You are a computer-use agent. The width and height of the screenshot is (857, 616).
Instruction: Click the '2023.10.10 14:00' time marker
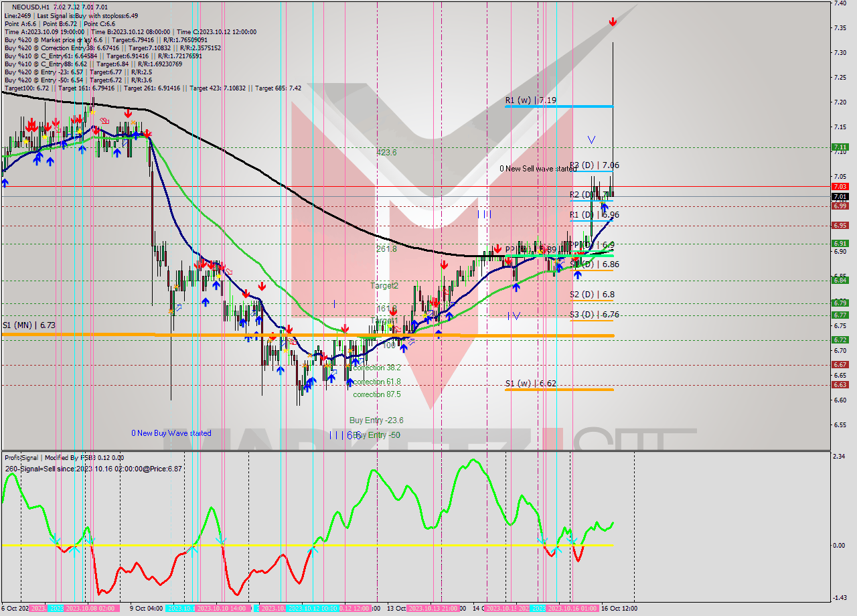[x=224, y=609]
